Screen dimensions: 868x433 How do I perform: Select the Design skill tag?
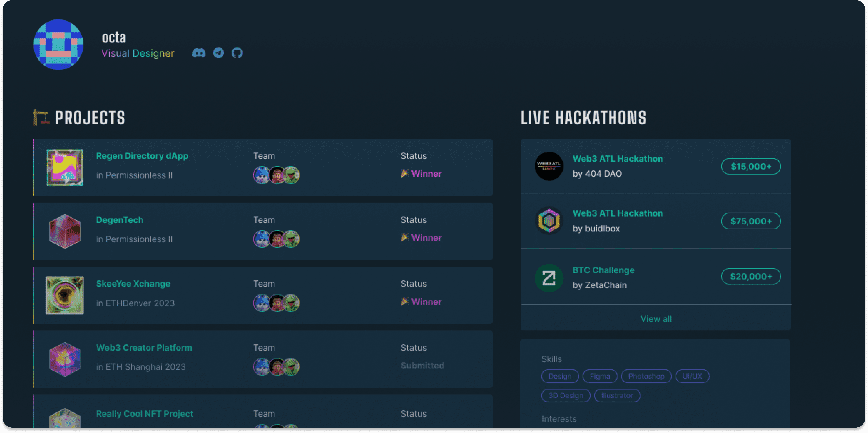[560, 376]
